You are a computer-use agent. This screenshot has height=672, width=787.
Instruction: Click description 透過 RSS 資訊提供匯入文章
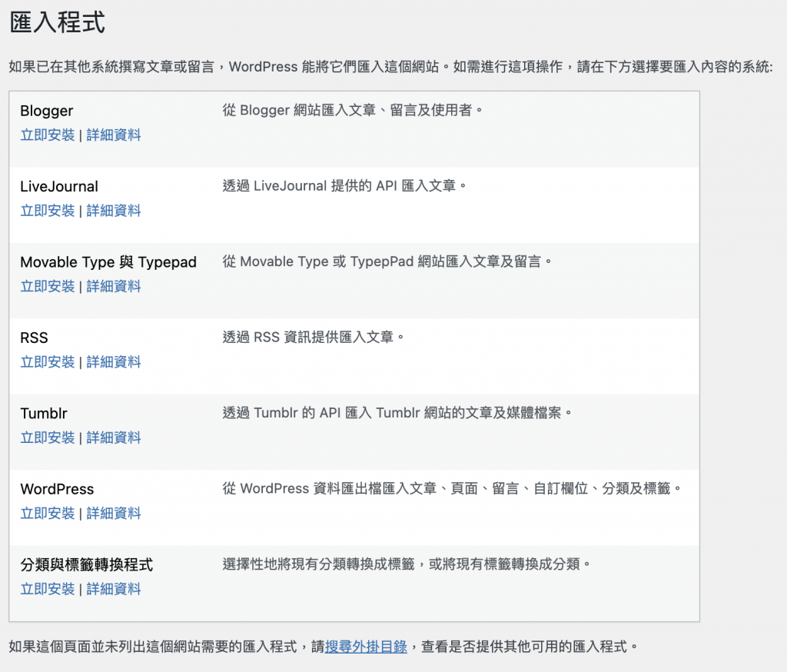point(314,337)
